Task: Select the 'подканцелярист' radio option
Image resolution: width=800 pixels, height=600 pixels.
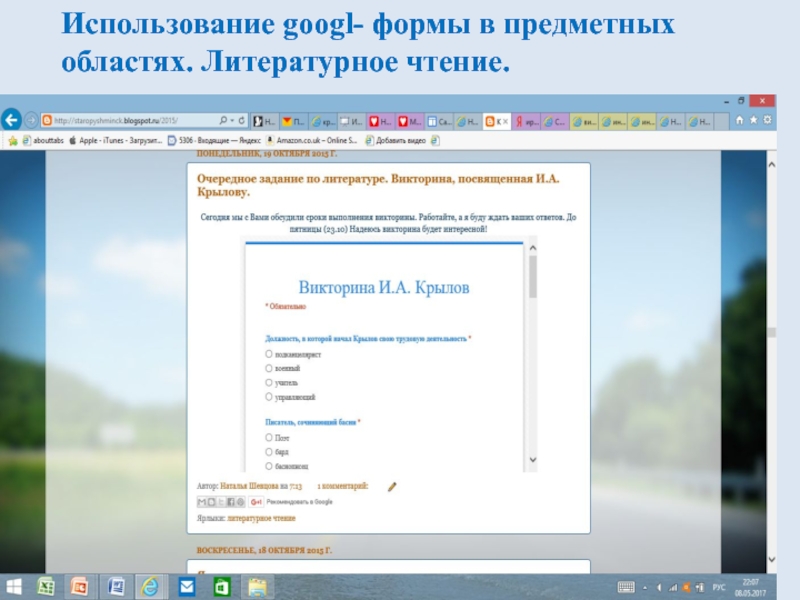Action: click(269, 354)
